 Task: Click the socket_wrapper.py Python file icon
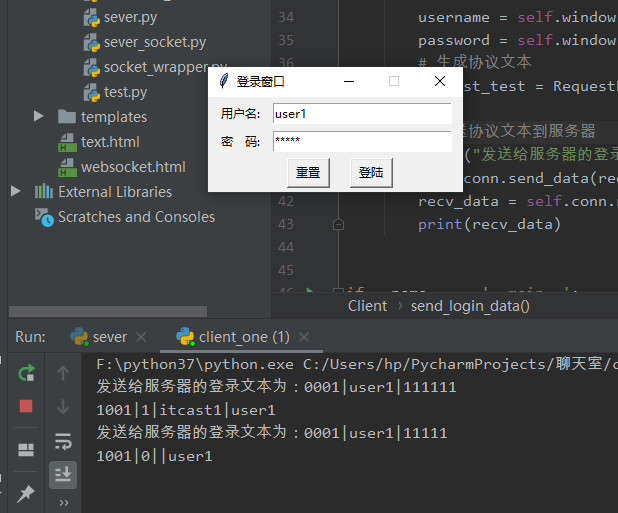click(91, 68)
